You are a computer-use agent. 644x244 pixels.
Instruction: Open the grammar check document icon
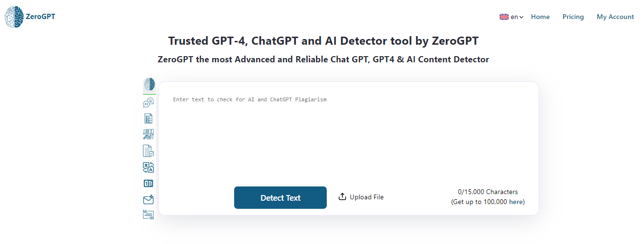149,151
